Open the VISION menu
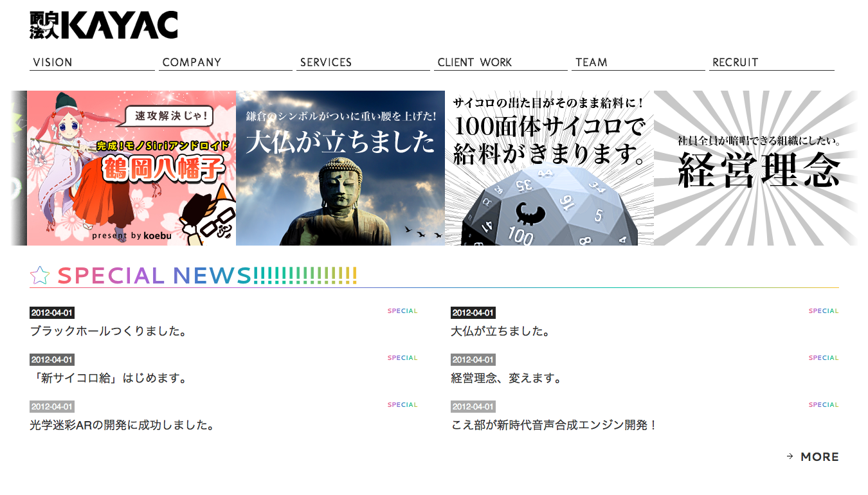The image size is (868, 495). (92, 62)
